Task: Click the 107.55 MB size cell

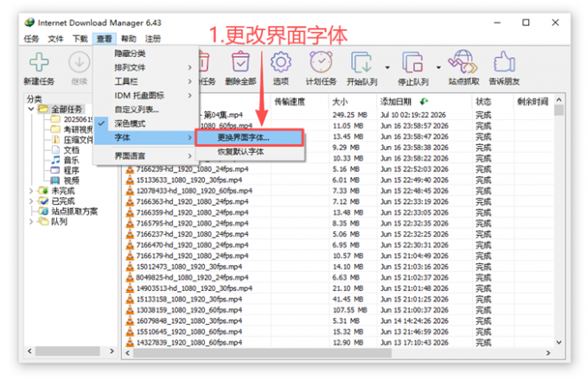Action: (x=349, y=310)
